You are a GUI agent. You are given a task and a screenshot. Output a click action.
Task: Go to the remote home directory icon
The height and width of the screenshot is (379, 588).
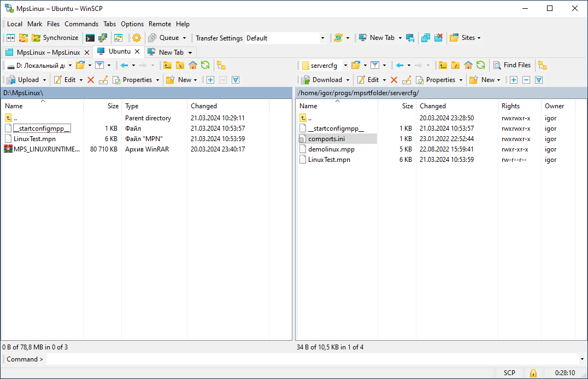[x=468, y=66]
